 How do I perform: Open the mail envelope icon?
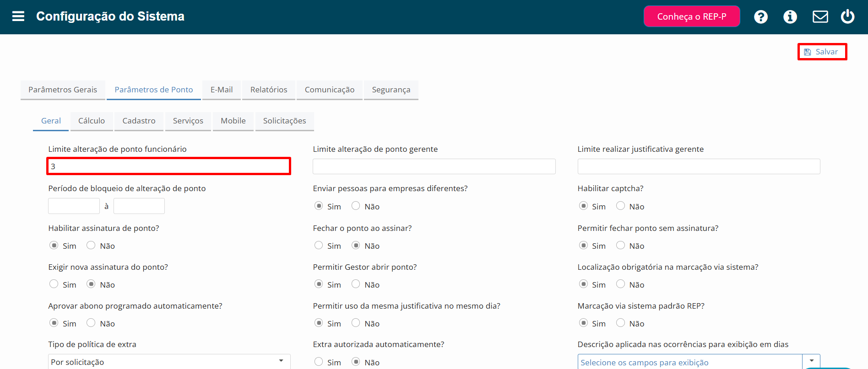(x=820, y=17)
